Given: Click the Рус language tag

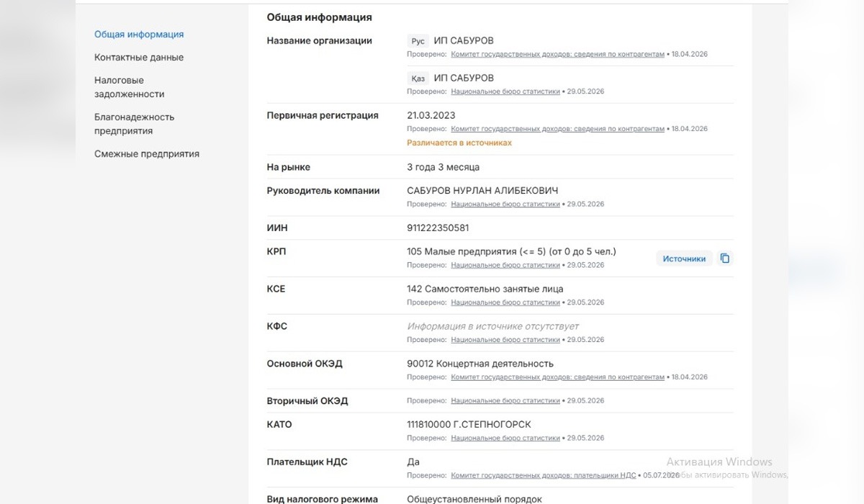Looking at the screenshot, I should (x=418, y=41).
